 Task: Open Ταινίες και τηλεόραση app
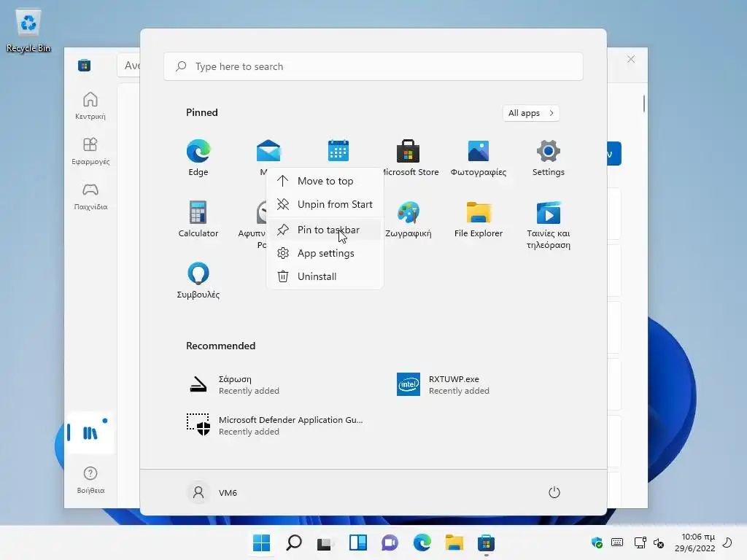(x=549, y=225)
